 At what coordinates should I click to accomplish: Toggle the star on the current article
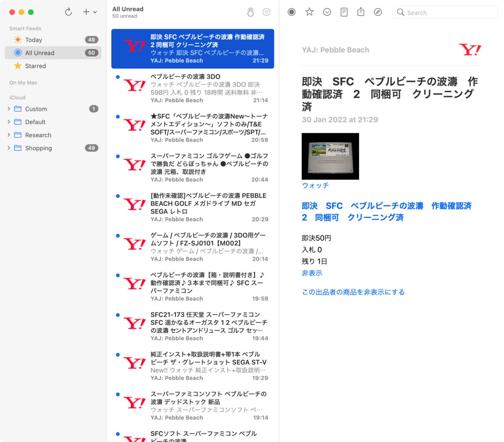pos(309,12)
